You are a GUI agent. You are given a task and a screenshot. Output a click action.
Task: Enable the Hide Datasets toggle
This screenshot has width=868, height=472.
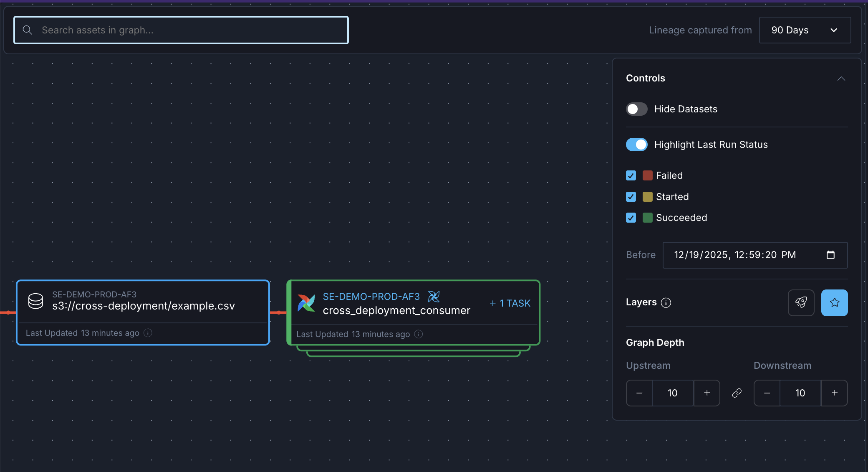(x=636, y=109)
